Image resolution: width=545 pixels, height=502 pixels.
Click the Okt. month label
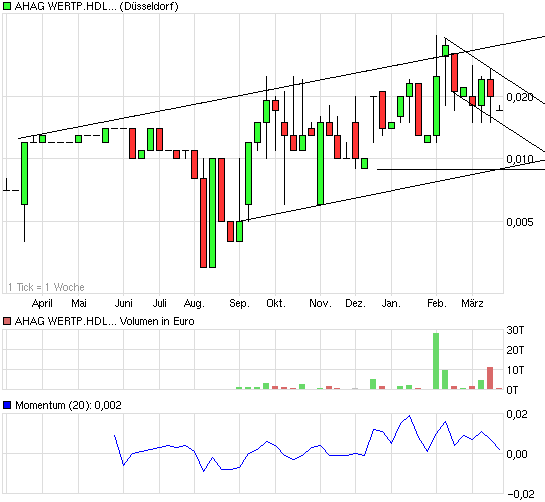pos(276,303)
